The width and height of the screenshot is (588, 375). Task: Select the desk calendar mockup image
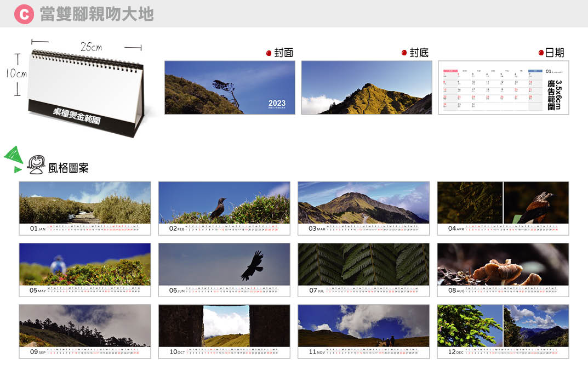85,92
